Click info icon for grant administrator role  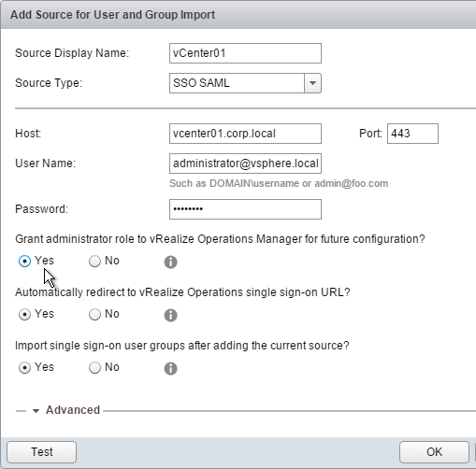(170, 262)
